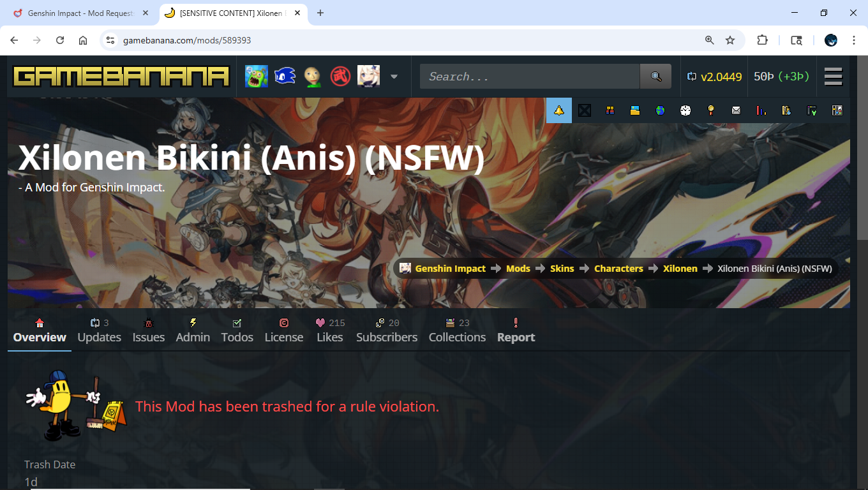Image resolution: width=868 pixels, height=490 pixels.
Task: Select the Overview tab
Action: pos(40,331)
